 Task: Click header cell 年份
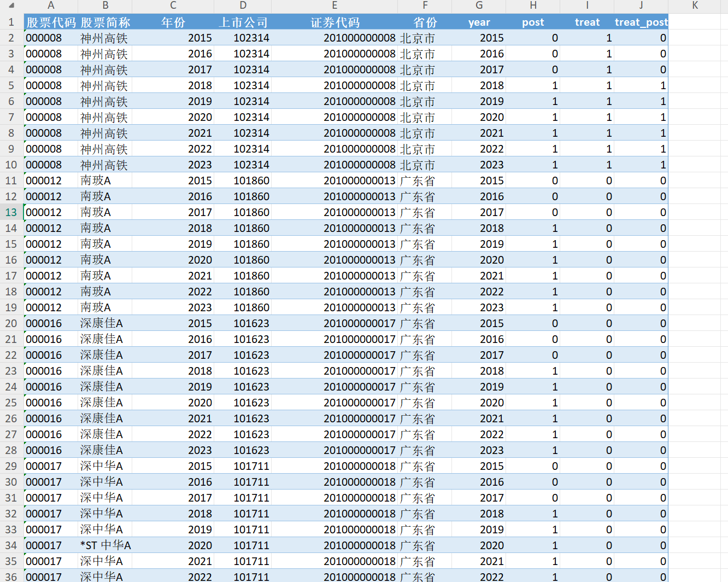coord(173,22)
